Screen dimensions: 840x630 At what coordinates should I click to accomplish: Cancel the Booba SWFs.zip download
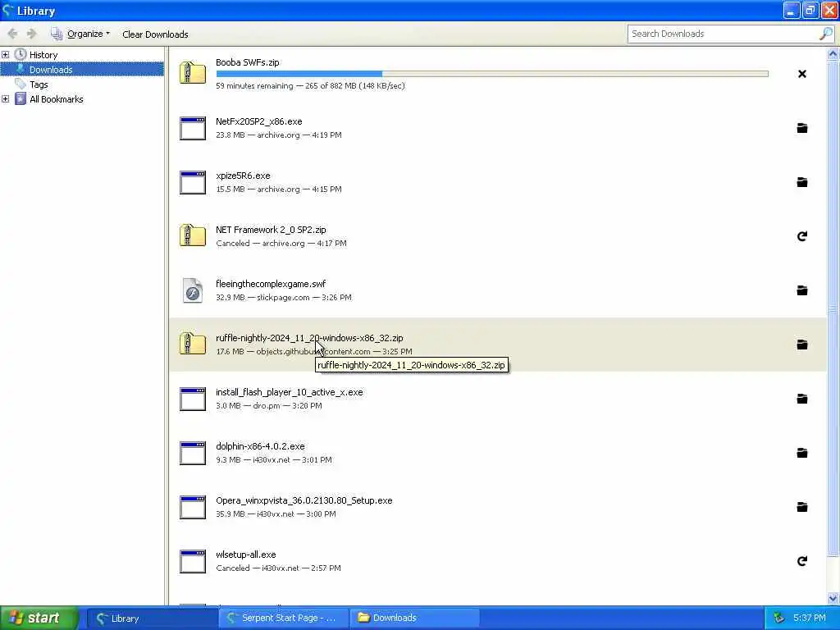pos(801,74)
